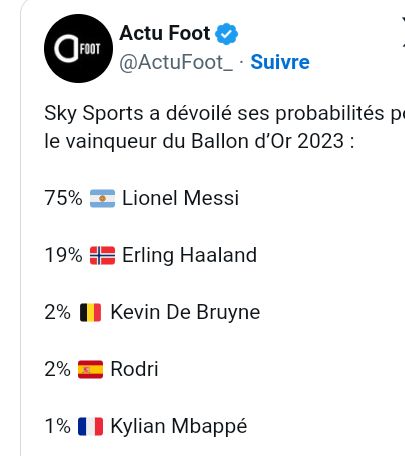The width and height of the screenshot is (405, 456).
Task: Click the Rodri text line
Action: tap(134, 369)
